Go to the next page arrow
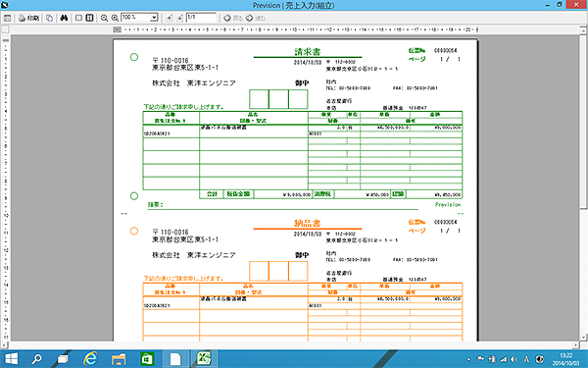 point(179,18)
